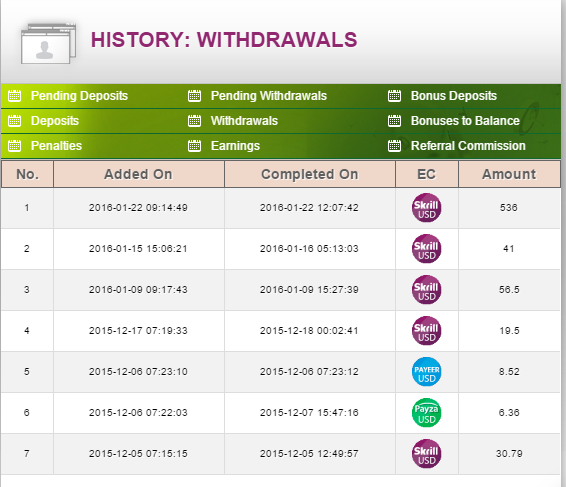View the Earnings history page
Viewport: 566px width, 487px height.
point(235,146)
